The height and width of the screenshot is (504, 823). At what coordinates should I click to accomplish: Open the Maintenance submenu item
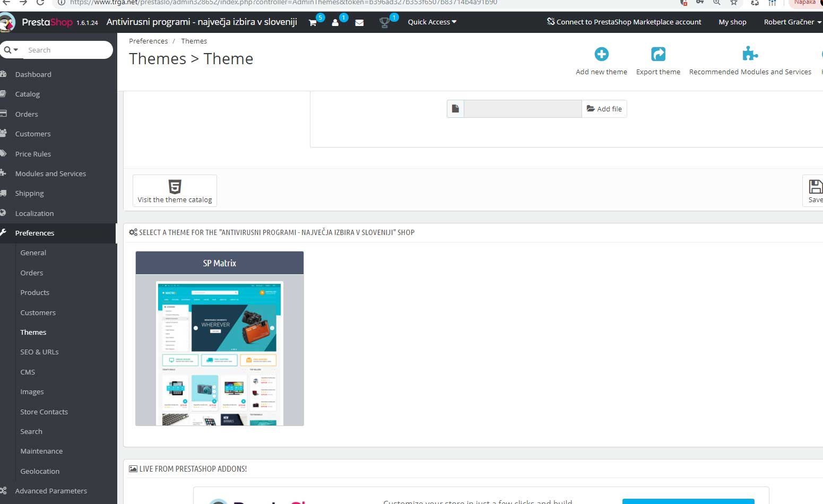coord(41,451)
